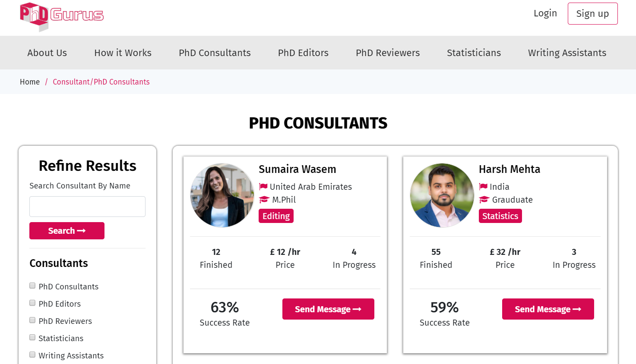Click the flag icon beside India
Viewport: 636px width, 364px height.
tap(483, 187)
